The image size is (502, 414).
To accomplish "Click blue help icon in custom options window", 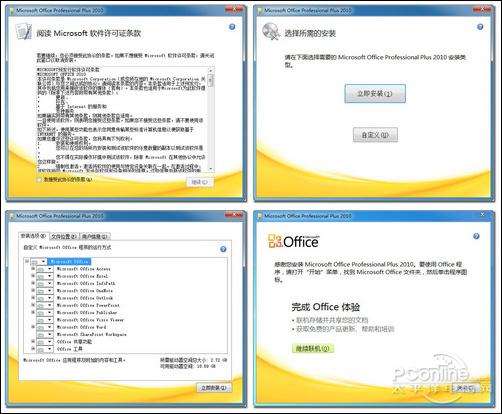I will (223, 249).
